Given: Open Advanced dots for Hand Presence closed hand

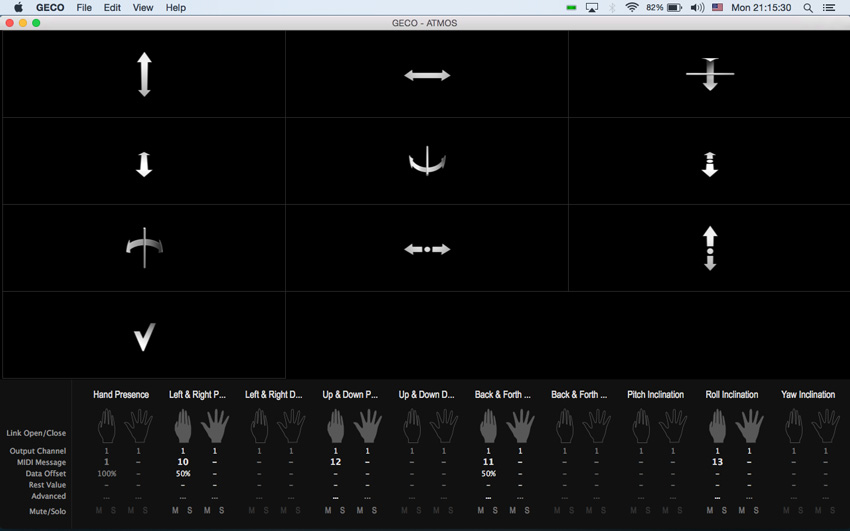Looking at the screenshot, I should (107, 497).
